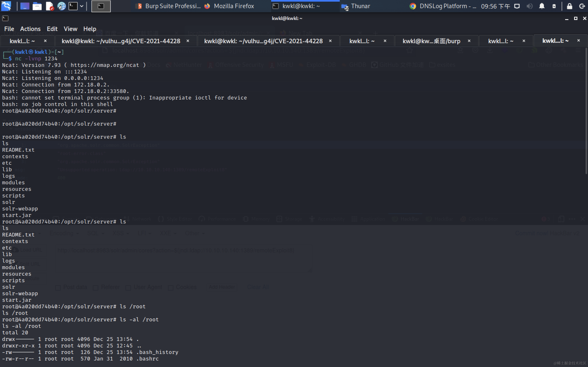Open the Kali applications menu icon
588x367 pixels.
point(6,6)
